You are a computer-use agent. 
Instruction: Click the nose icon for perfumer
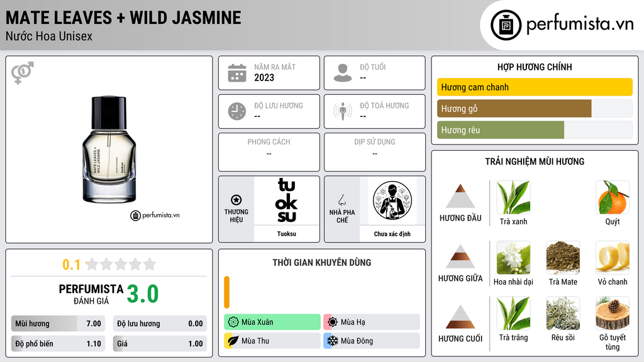click(x=341, y=200)
